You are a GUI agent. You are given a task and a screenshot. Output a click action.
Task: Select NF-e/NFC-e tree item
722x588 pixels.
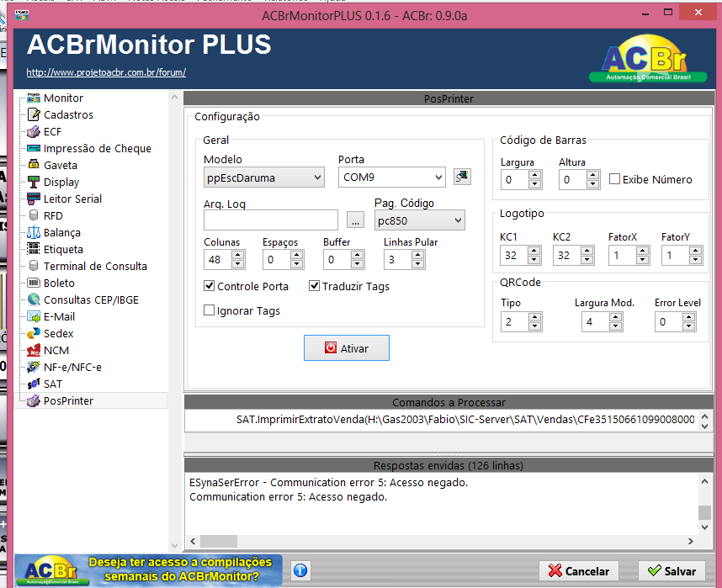coord(72,367)
